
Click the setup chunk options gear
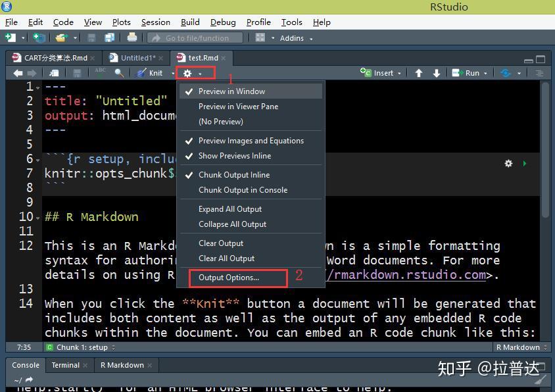(508, 163)
